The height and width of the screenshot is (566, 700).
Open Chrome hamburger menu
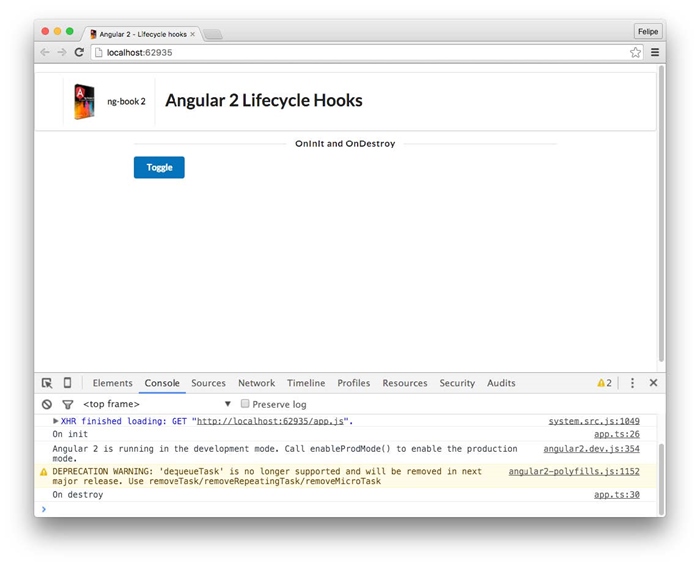tap(655, 52)
